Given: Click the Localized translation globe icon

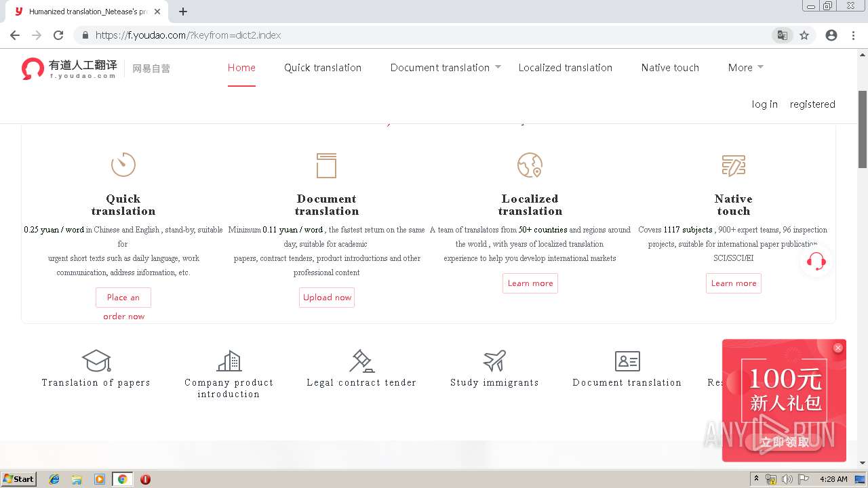Looking at the screenshot, I should 530,165.
